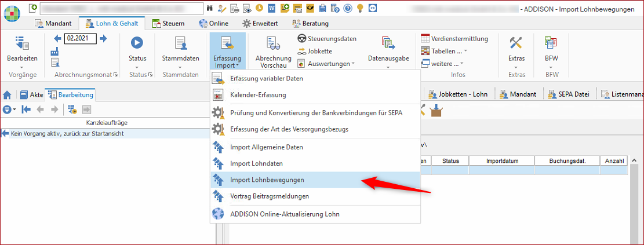
Task: Choose Kalender-Erfassung menu entry
Action: click(x=258, y=94)
